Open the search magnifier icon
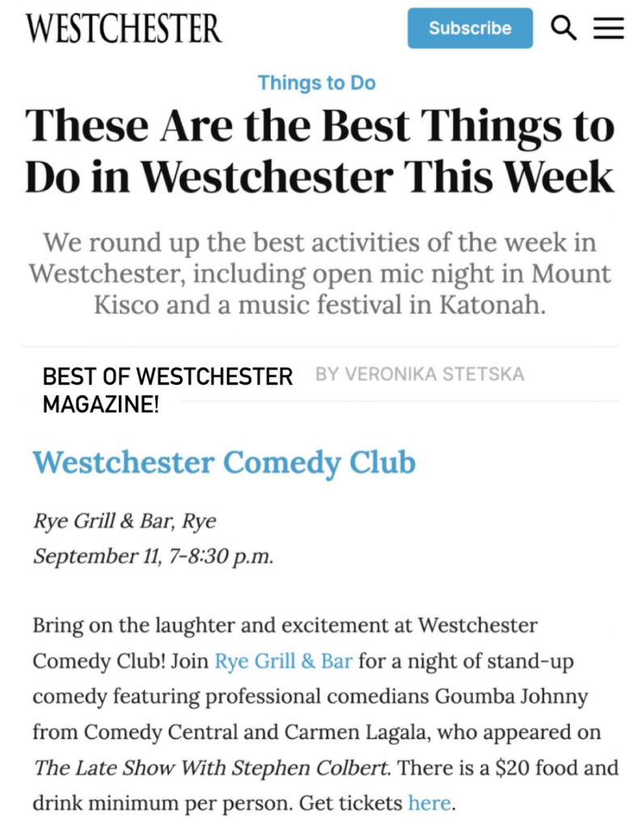Image resolution: width=644 pixels, height=828 pixels. (563, 28)
